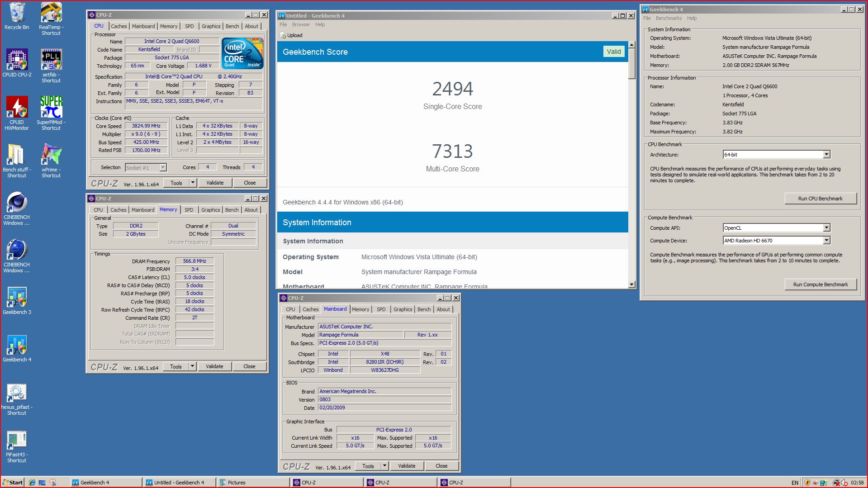Click the Mainboard Model Rampage Formula field
Viewport: 868px width, 488px height.
(x=360, y=335)
